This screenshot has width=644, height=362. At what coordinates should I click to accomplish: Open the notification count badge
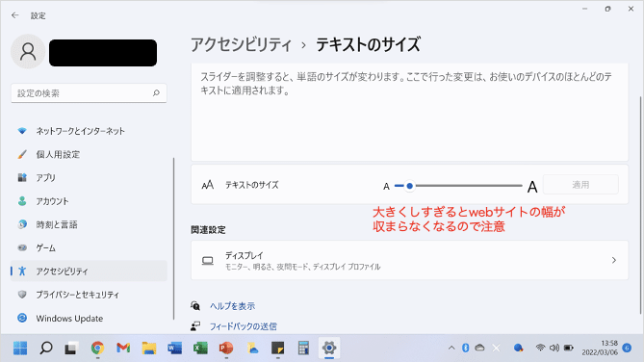(x=627, y=348)
